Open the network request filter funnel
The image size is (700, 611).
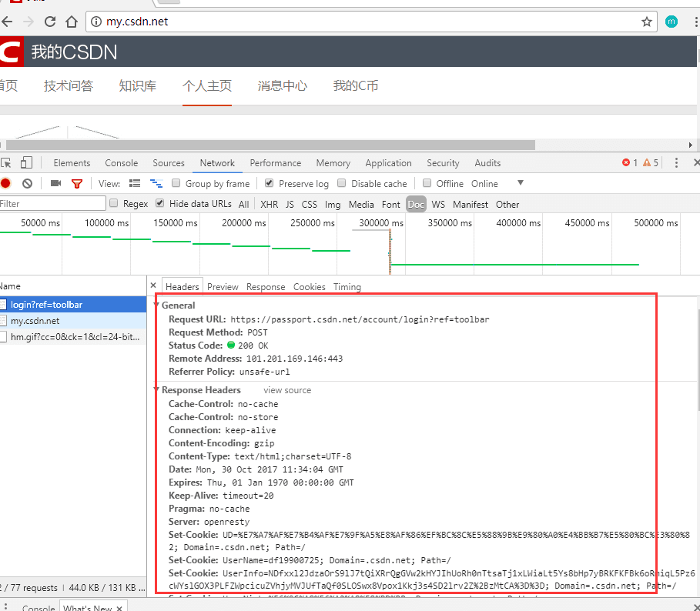point(76,183)
